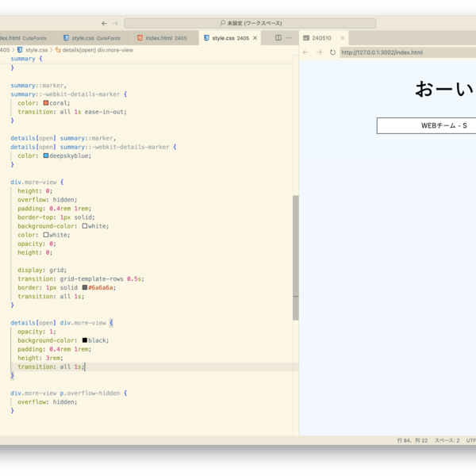Screen dimensions: 476x476
Task: Click the 'transition: all 1s ease-in-out;' line
Action: click(x=72, y=112)
